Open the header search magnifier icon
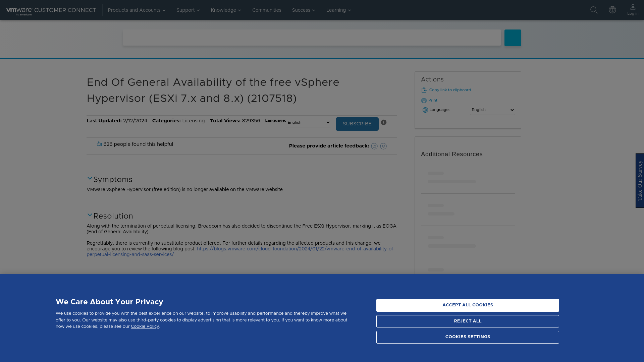This screenshot has width=644, height=362. tap(594, 10)
